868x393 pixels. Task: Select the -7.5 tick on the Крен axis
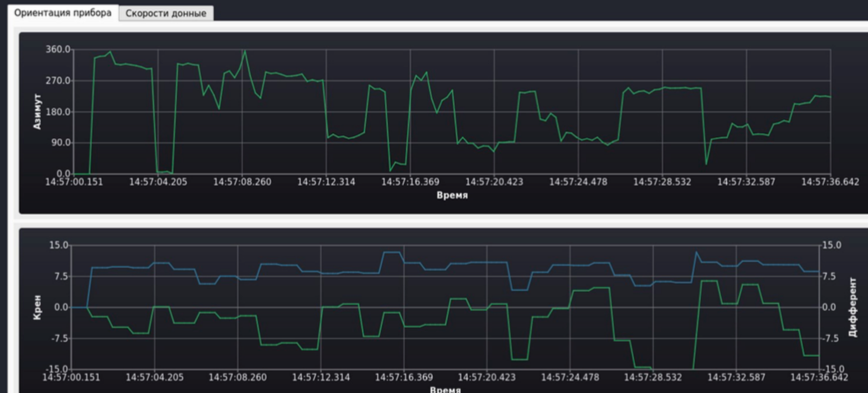[x=60, y=338]
